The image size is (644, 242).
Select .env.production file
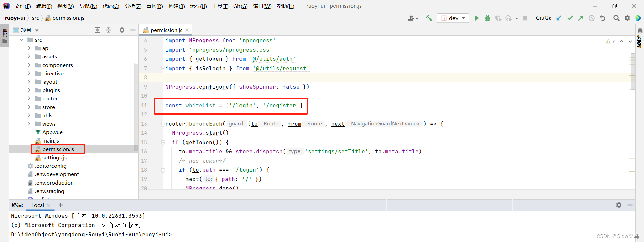coord(54,183)
